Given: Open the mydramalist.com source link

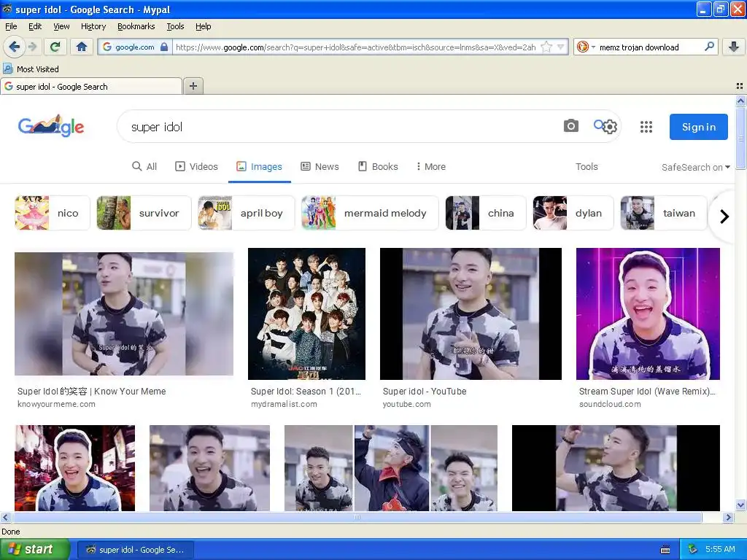Looking at the screenshot, I should [284, 404].
